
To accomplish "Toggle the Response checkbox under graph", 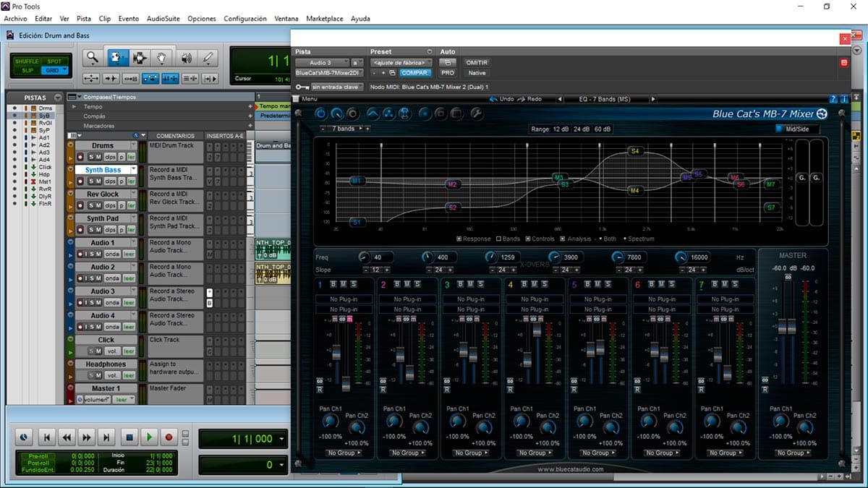I will [459, 239].
